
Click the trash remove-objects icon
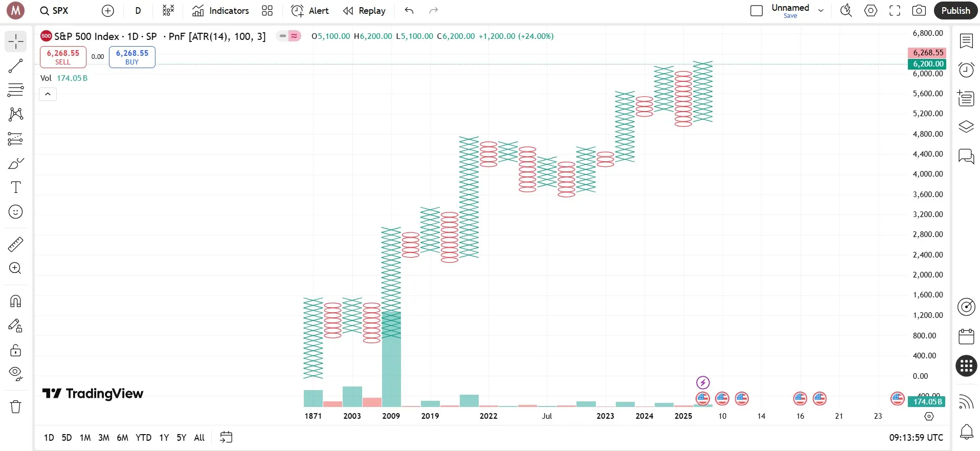click(16, 406)
